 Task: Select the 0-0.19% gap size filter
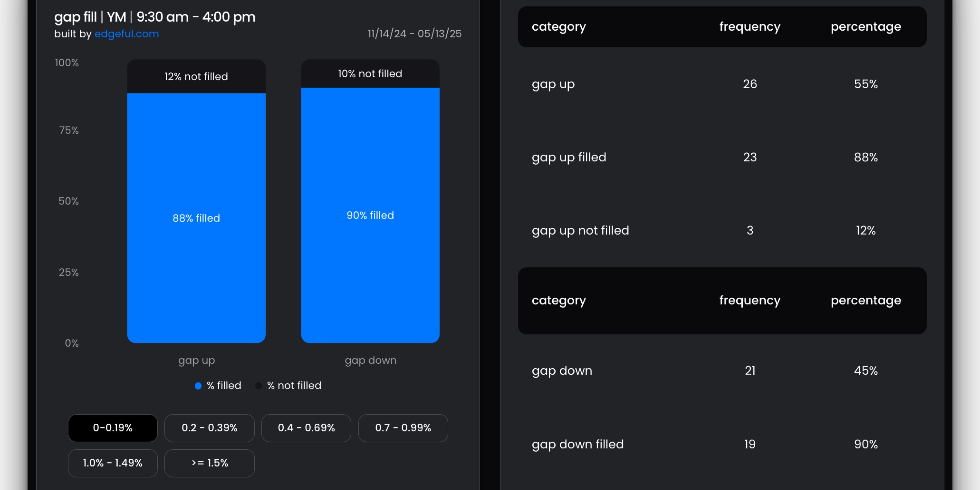113,428
